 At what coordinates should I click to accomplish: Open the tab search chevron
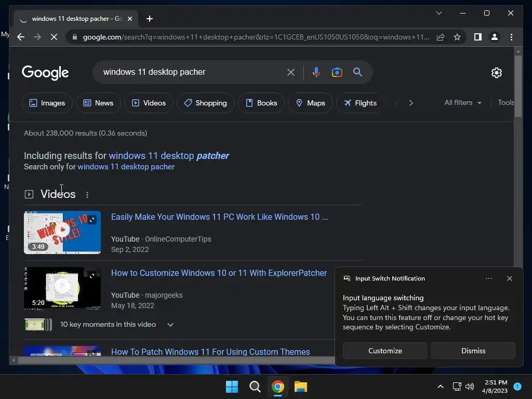pos(438,13)
